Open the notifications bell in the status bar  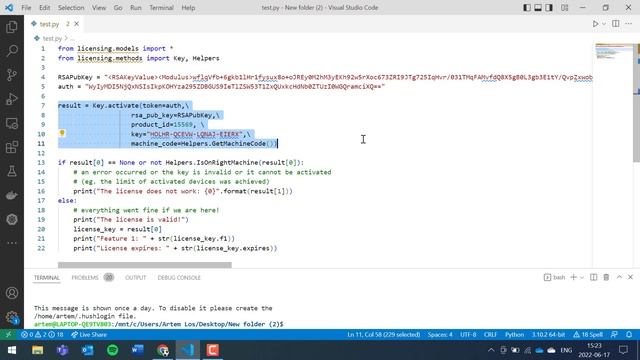point(629,335)
